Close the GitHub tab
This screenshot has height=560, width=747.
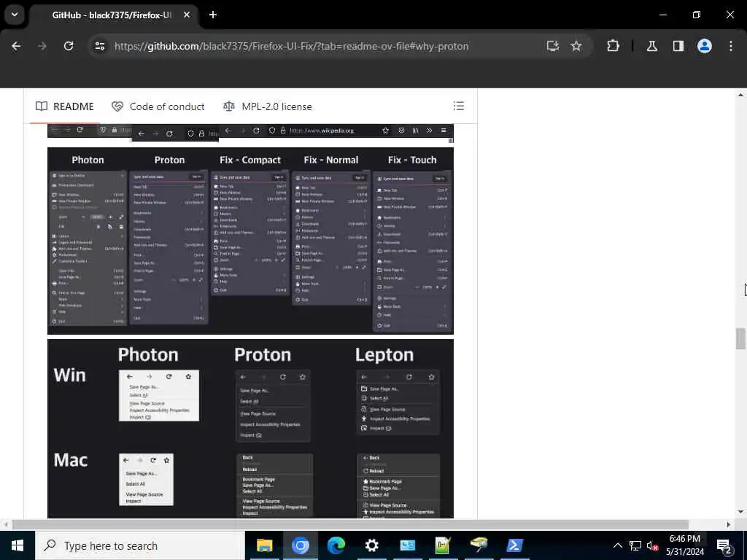click(187, 15)
